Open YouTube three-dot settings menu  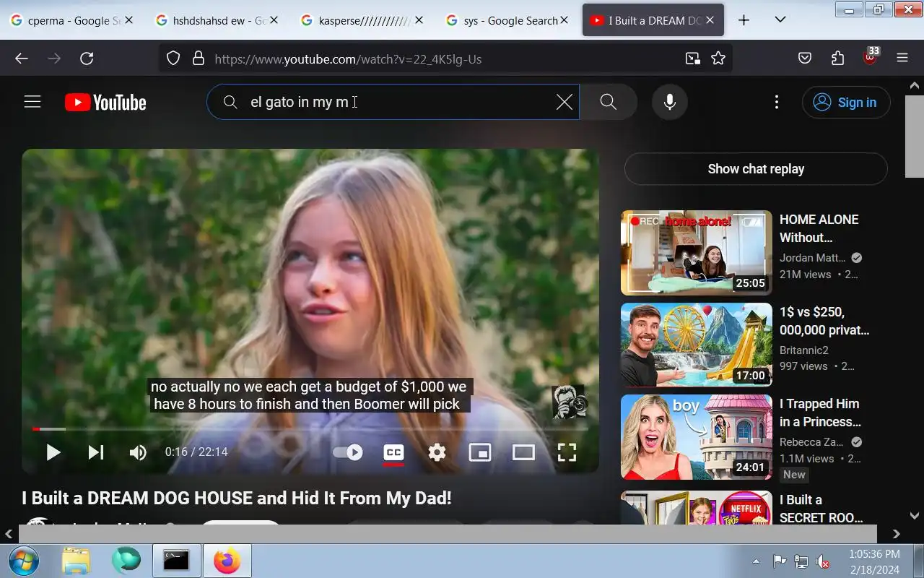pyautogui.click(x=777, y=102)
